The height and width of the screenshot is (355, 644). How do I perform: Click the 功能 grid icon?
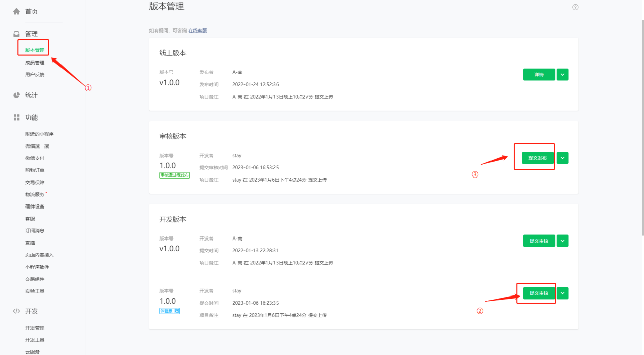click(16, 117)
